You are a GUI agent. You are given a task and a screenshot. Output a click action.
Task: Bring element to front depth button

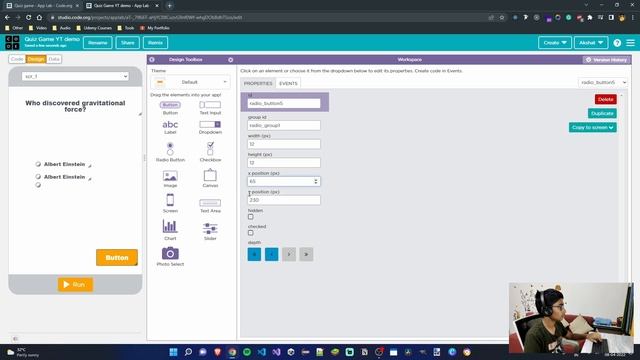tap(306, 254)
